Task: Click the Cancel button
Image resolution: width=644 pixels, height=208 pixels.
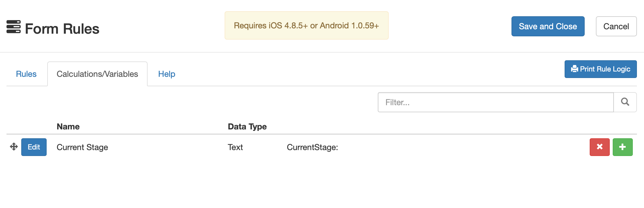Action: pyautogui.click(x=616, y=26)
